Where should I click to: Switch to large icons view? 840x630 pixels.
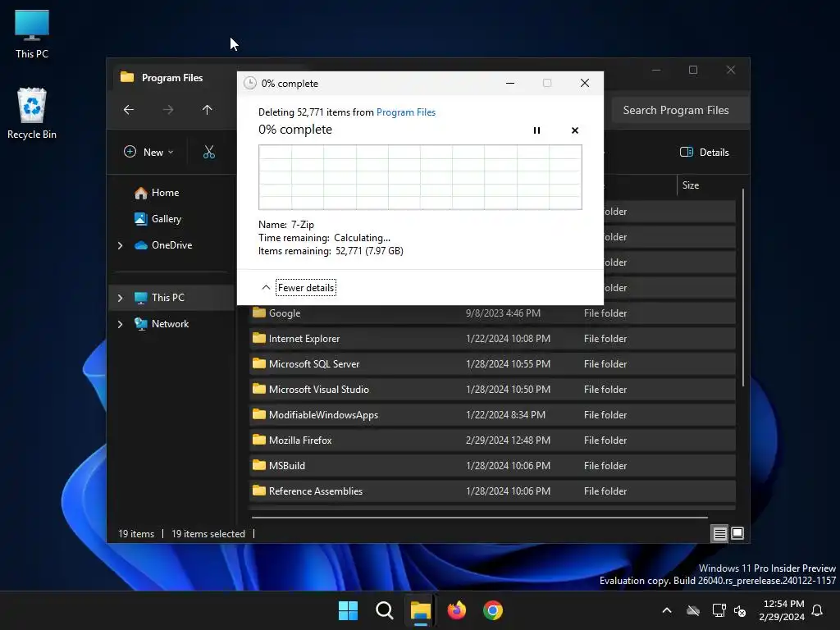737,533
